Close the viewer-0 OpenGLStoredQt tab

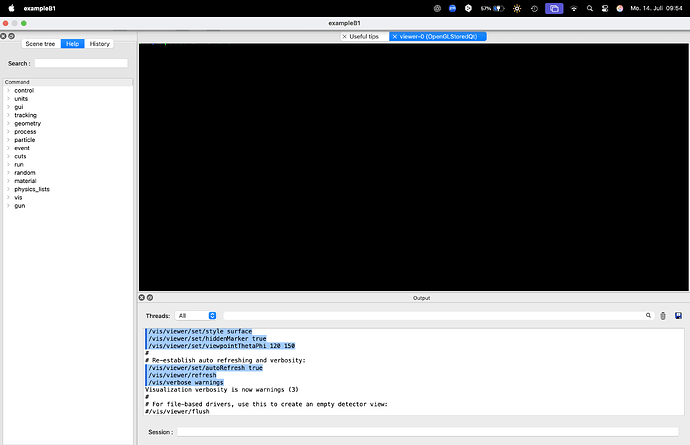click(x=395, y=37)
